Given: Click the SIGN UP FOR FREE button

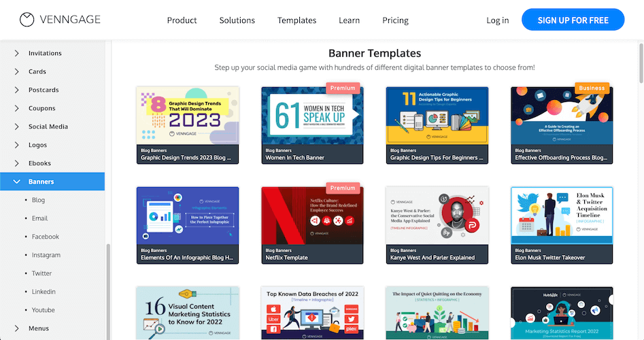Looking at the screenshot, I should pyautogui.click(x=573, y=20).
